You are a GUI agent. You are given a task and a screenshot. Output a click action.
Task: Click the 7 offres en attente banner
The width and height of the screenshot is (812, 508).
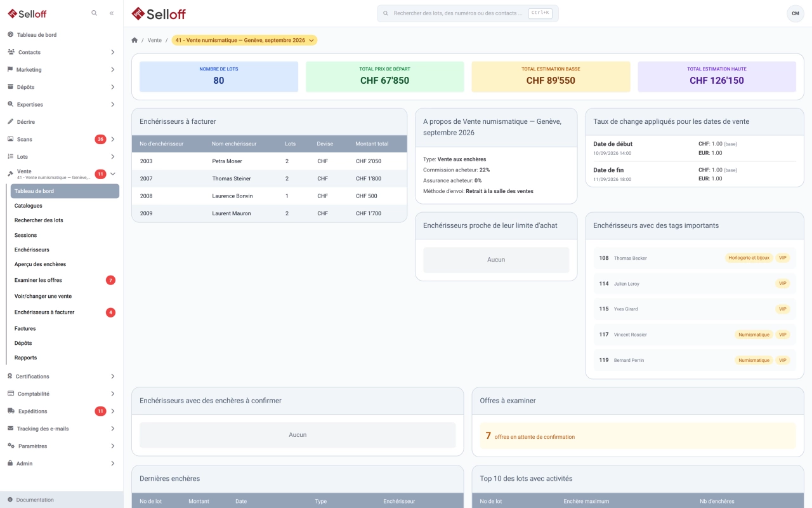coord(638,436)
